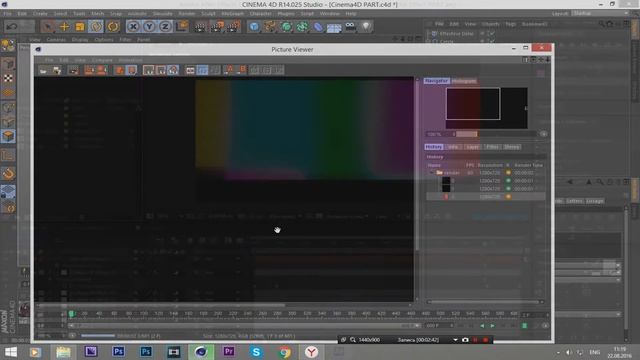Viewport: 640px width, 360px height.
Task: Select the Scale tool
Action: (x=80, y=27)
